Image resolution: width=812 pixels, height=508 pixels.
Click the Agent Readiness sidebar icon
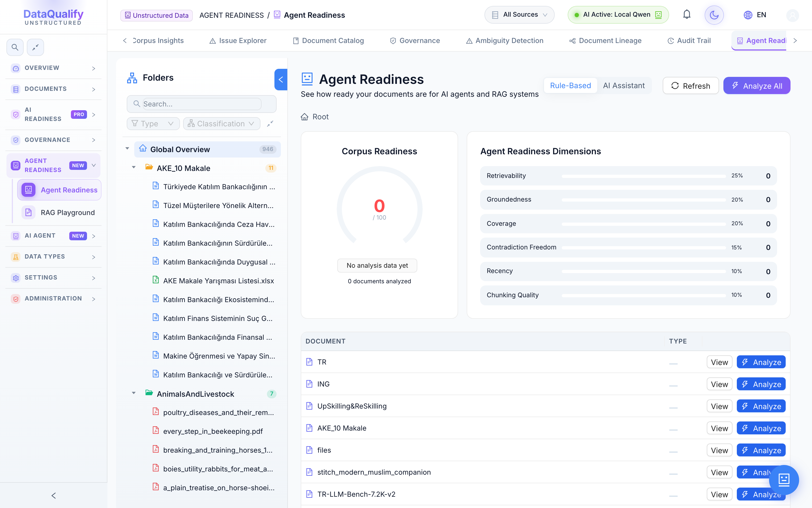28,190
